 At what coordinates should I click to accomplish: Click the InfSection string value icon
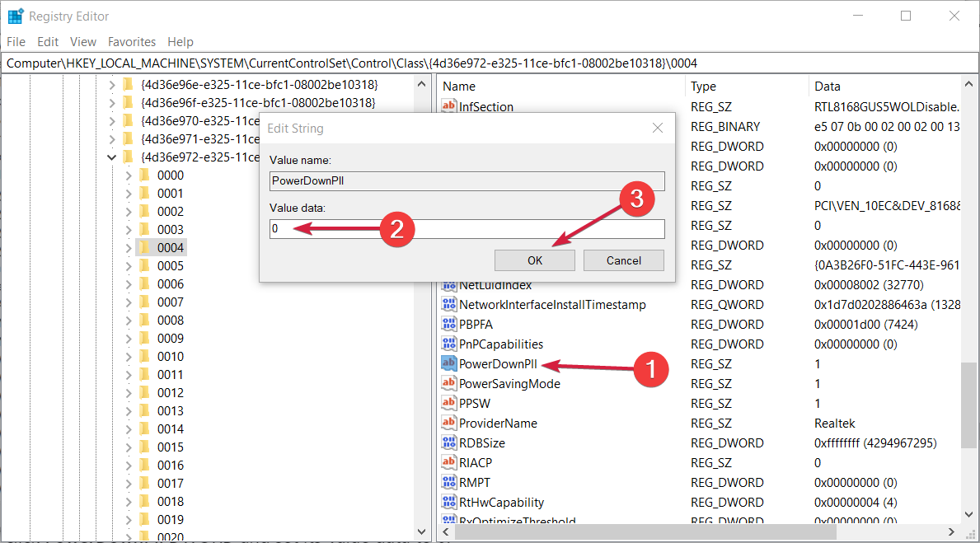(x=449, y=106)
